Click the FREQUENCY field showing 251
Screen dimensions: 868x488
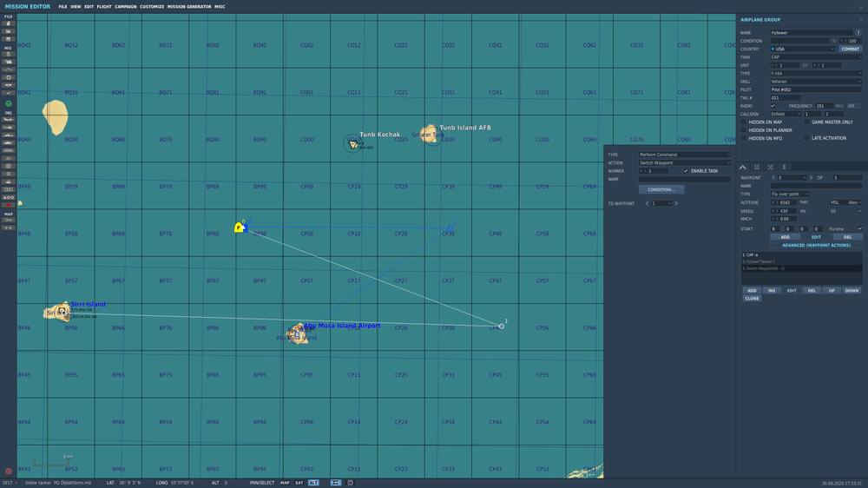coord(824,106)
